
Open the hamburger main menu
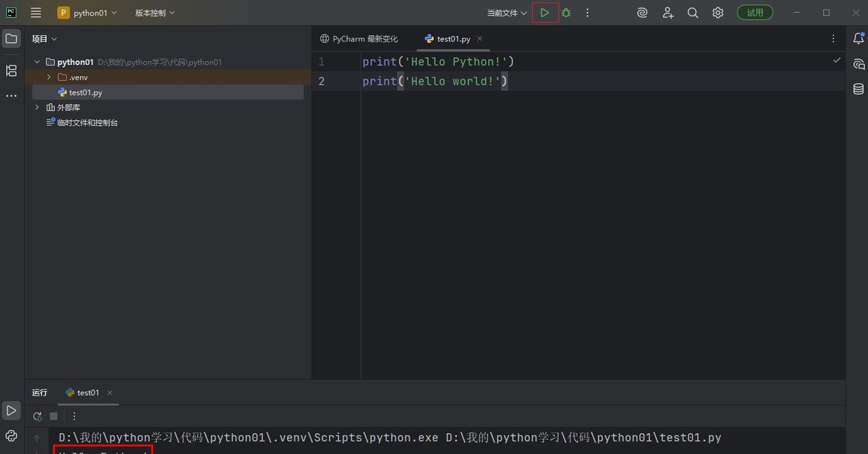tap(36, 13)
